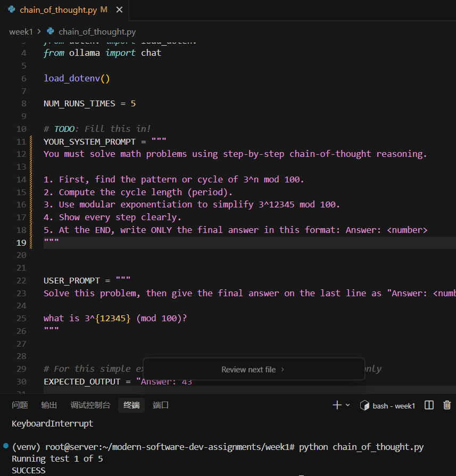Screen dimensions: 456x476
Task: Click line number 19 in the gutter
Action: point(21,243)
